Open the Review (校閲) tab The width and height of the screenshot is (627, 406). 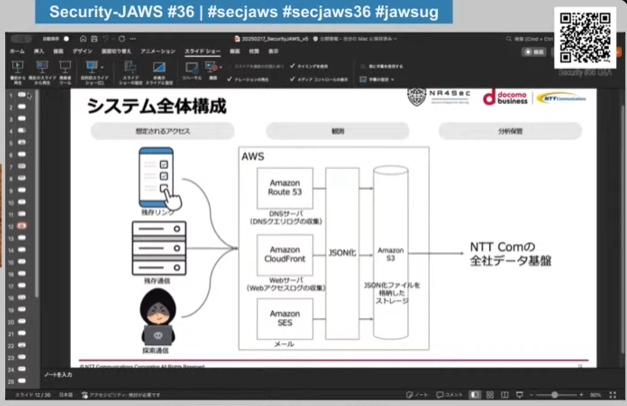[254, 51]
